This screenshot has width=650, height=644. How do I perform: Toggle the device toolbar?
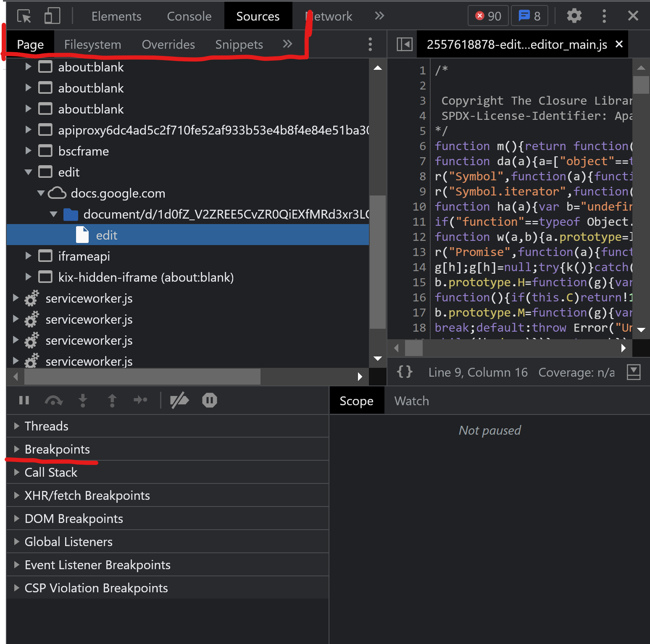(52, 16)
